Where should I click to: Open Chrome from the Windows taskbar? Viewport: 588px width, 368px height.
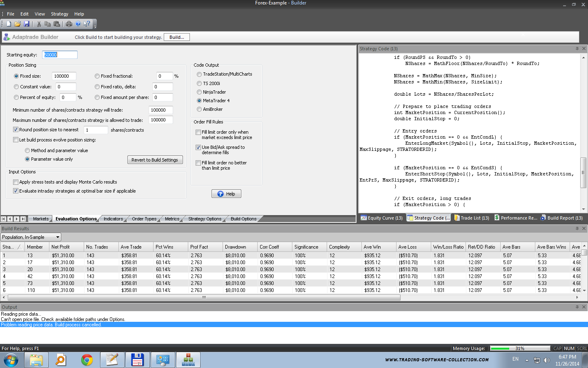(x=87, y=360)
